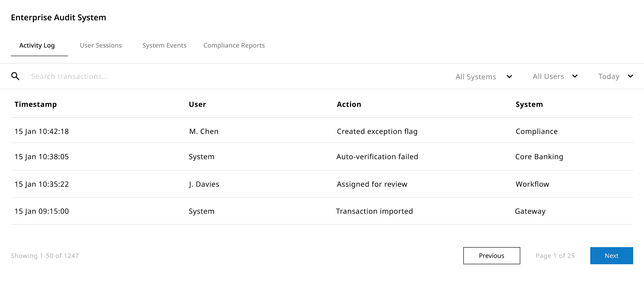Expand the All Users filter
The height and width of the screenshot is (285, 644).
point(555,76)
